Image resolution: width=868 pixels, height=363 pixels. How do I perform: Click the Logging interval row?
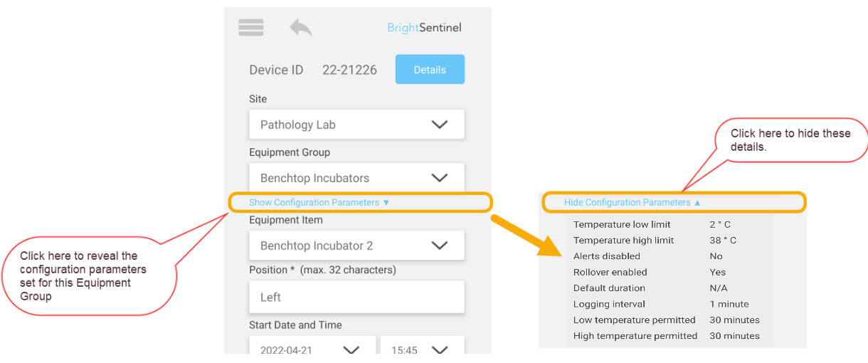point(669,304)
